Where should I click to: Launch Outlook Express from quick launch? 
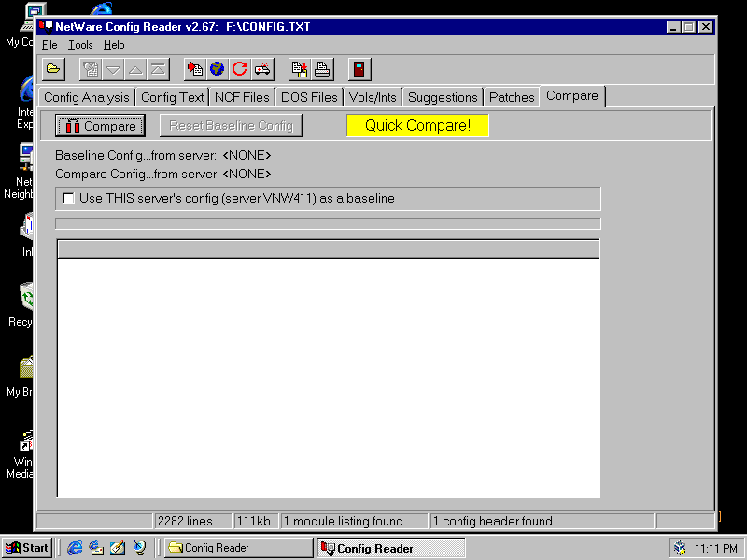(x=96, y=548)
